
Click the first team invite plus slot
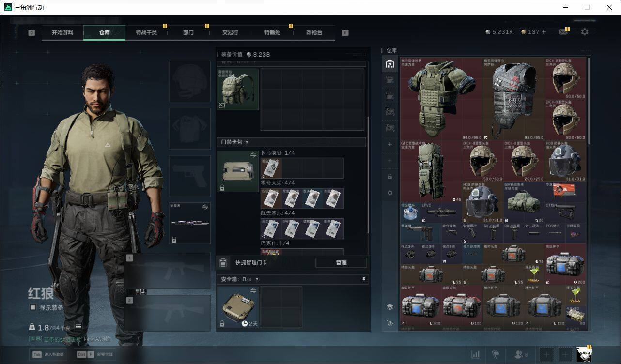546,355
